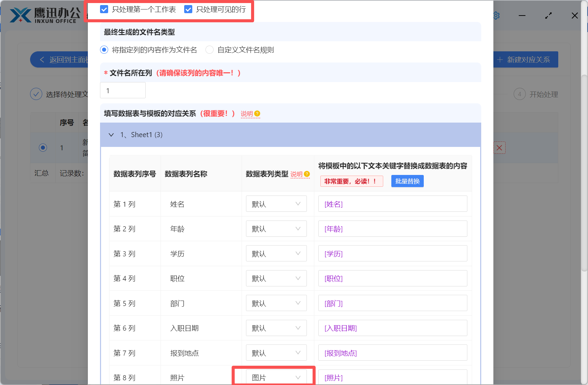This screenshot has width=588, height=385.
Task: Click the settings gear icon in title bar
Action: [x=496, y=16]
